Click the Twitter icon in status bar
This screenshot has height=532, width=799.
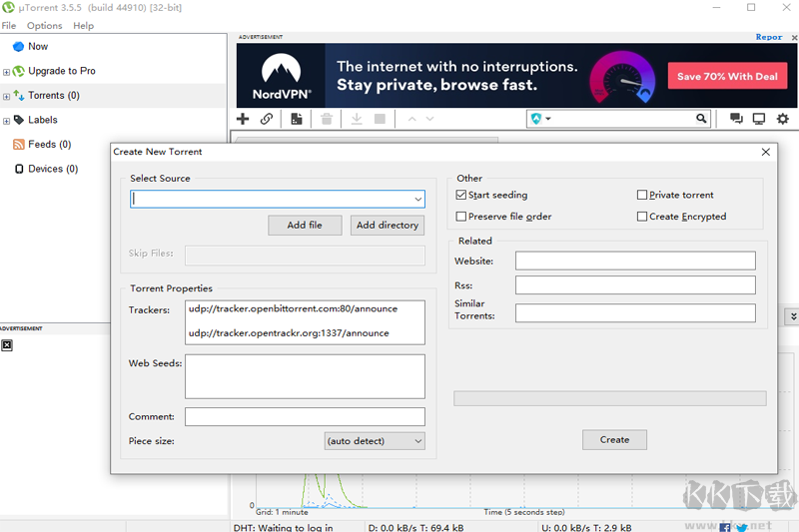click(x=742, y=528)
